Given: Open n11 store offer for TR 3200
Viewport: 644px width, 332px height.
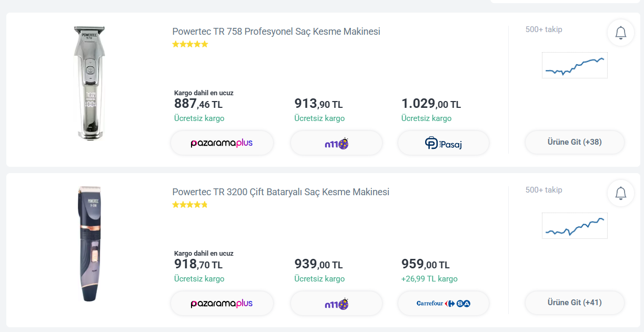Looking at the screenshot, I should (x=336, y=304).
